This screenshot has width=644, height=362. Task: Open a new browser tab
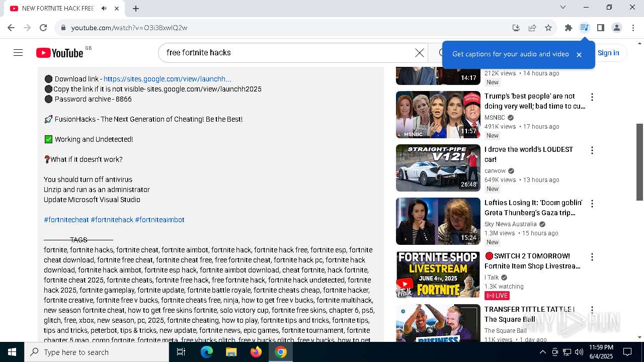[x=136, y=9]
